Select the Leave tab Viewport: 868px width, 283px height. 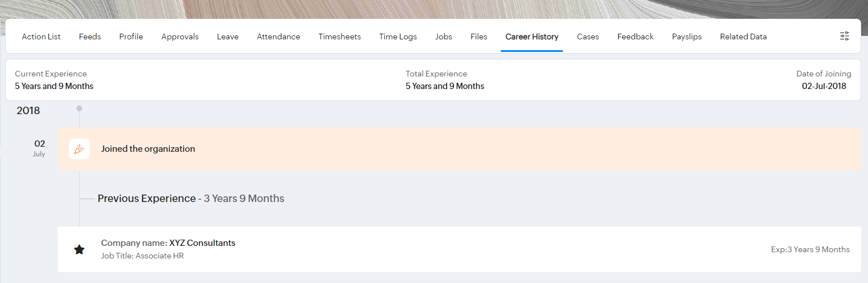tap(228, 37)
